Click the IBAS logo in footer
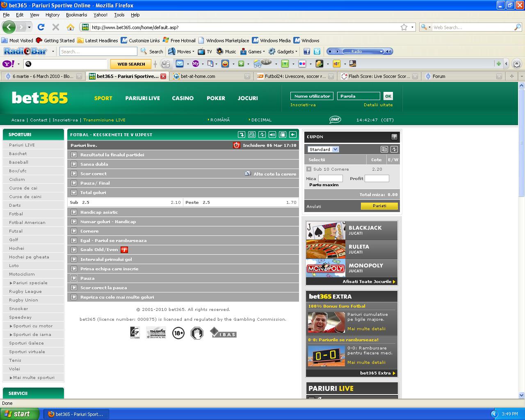Screen dimensions: 525x420 (223, 333)
